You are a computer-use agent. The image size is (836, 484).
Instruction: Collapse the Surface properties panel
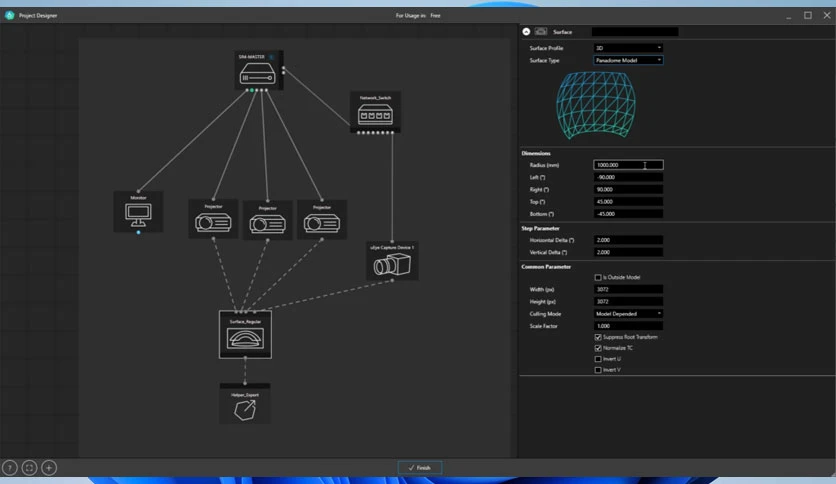tap(526, 31)
